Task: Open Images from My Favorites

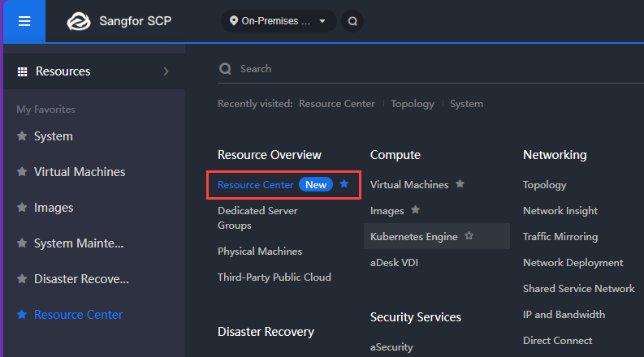Action: (x=54, y=208)
